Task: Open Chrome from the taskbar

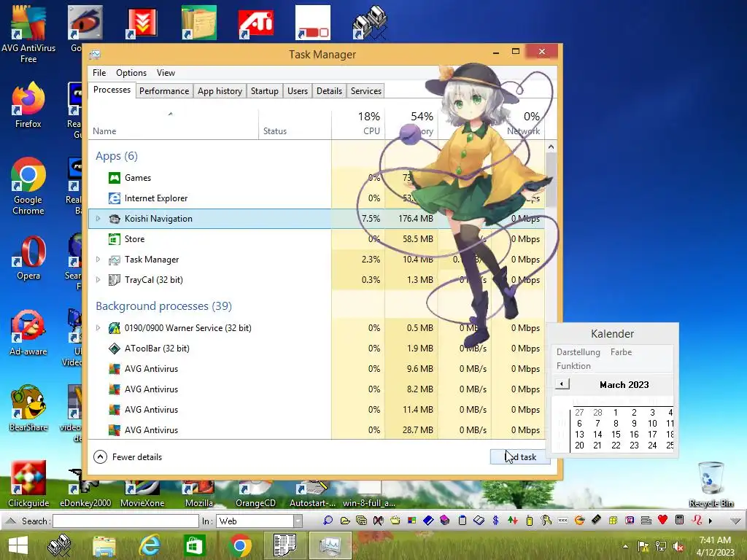Action: [239, 545]
